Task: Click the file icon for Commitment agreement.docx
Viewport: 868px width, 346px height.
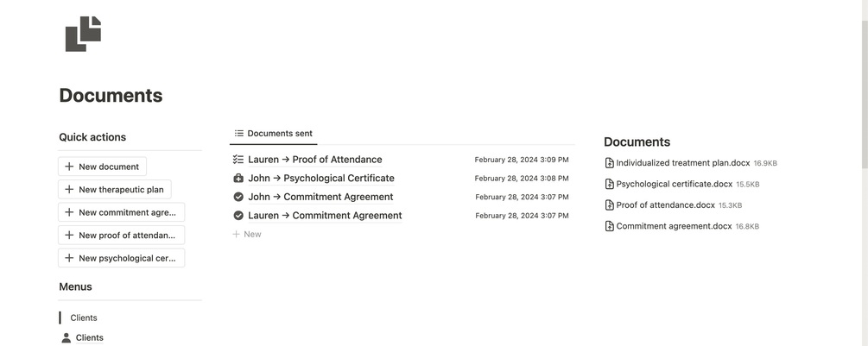Action: point(610,226)
